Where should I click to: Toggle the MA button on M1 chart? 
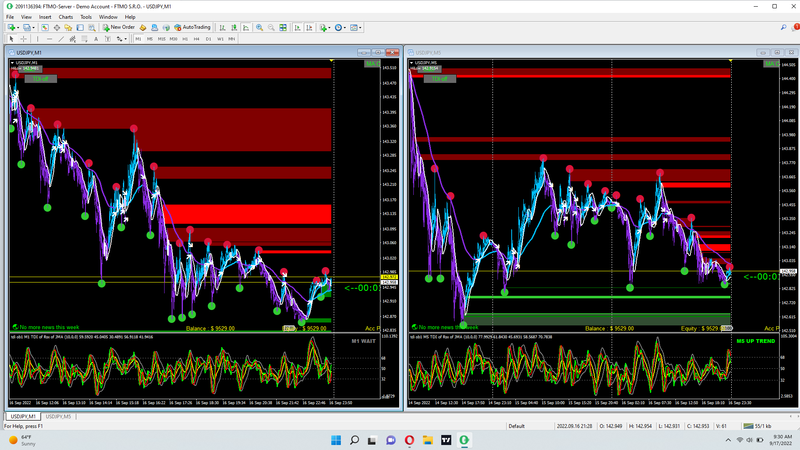(372, 64)
